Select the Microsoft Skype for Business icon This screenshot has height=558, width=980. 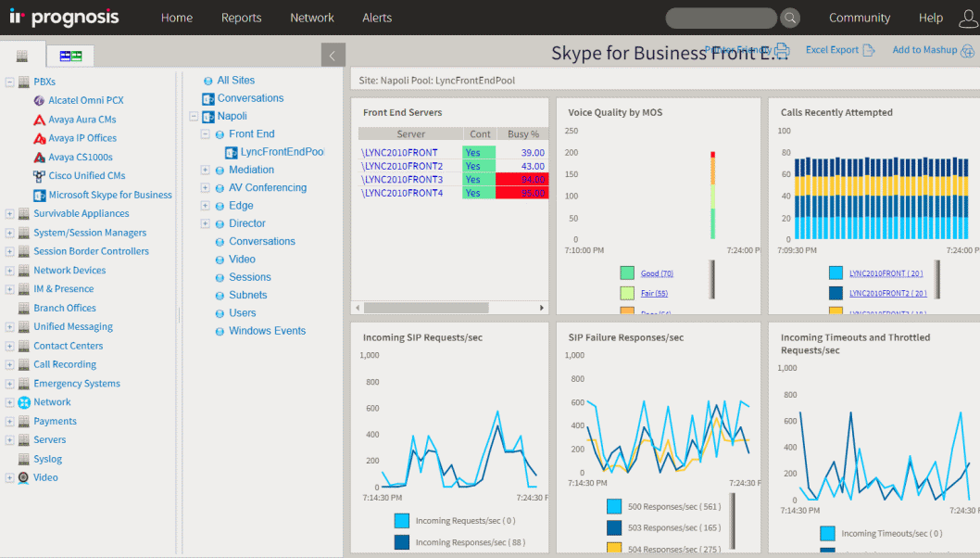click(x=39, y=196)
